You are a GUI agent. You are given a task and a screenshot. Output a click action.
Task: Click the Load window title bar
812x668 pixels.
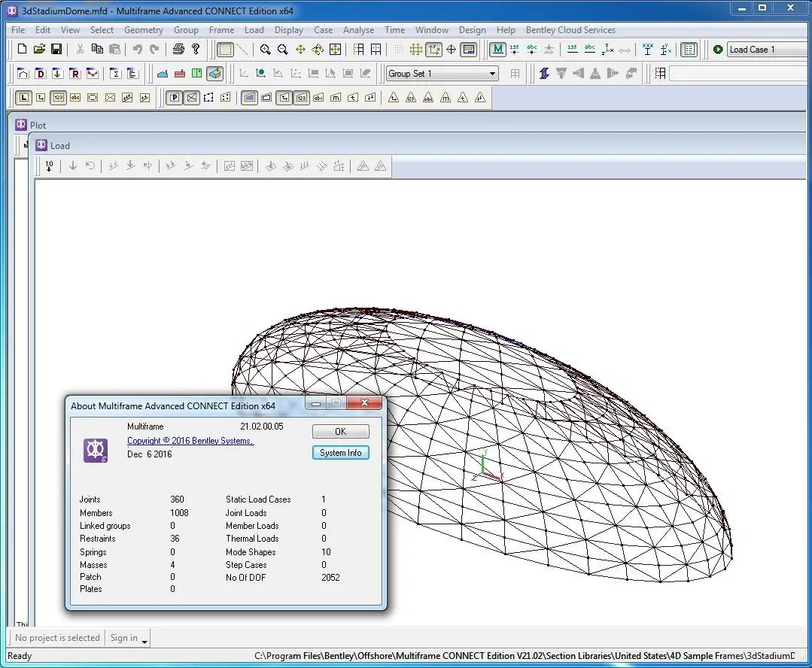point(419,145)
